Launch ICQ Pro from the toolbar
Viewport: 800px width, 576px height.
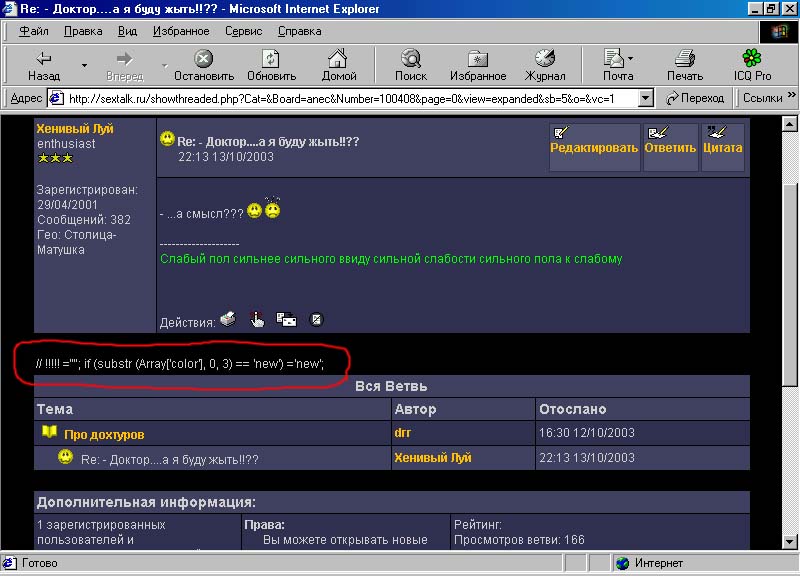750,65
